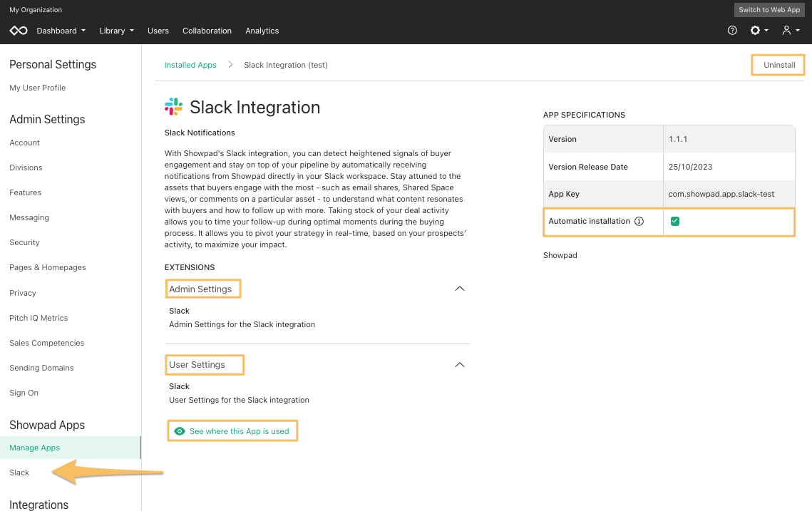Open the Collaboration menu item

point(207,31)
